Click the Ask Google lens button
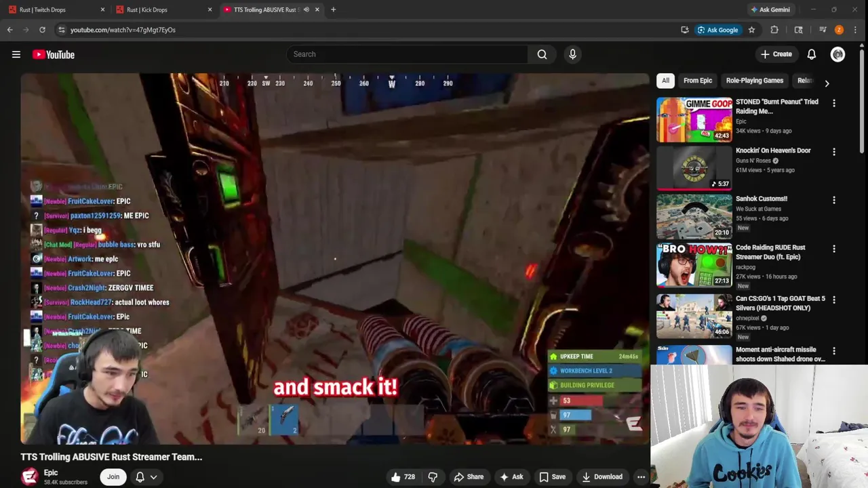 point(717,30)
